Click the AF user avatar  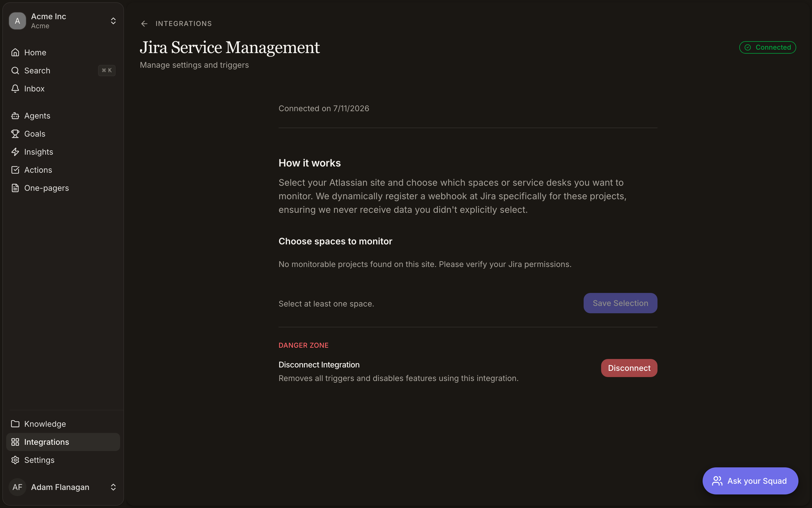point(17,487)
